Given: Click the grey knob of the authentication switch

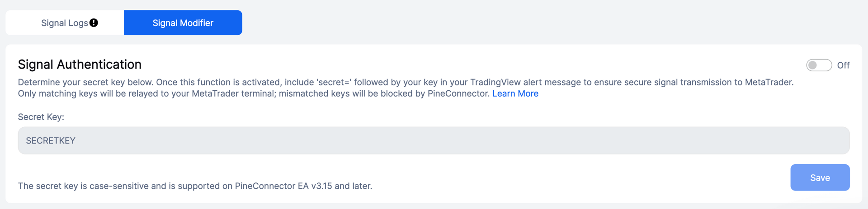Looking at the screenshot, I should pos(813,65).
